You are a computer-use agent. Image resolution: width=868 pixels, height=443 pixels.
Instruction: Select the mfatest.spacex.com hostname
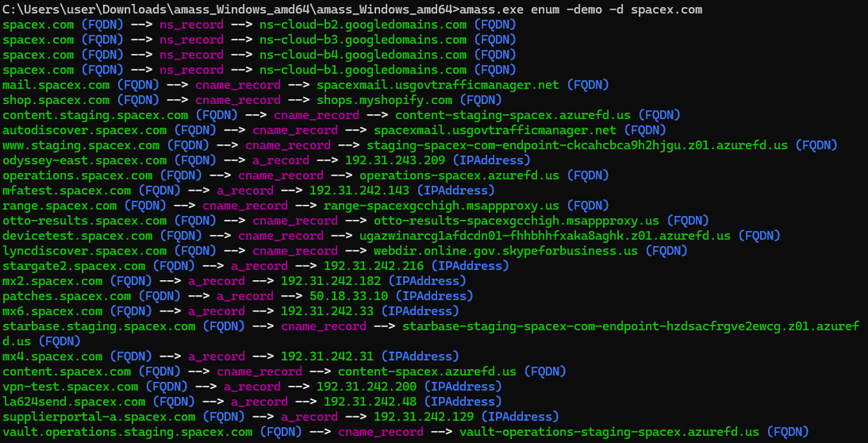point(66,190)
